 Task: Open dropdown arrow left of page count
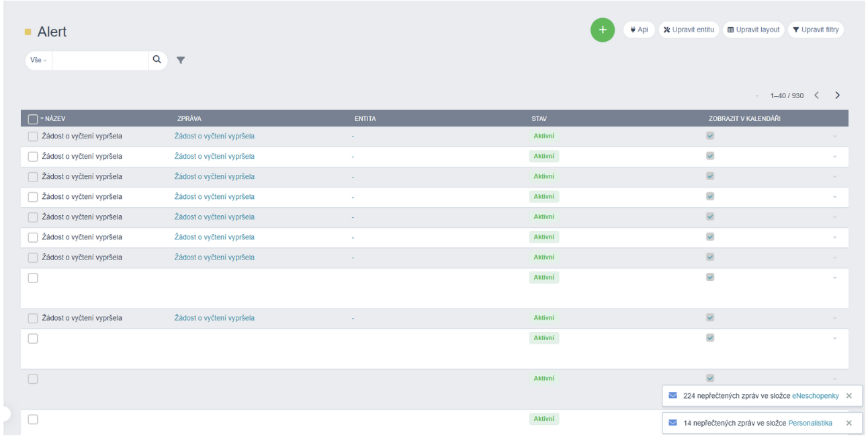757,96
